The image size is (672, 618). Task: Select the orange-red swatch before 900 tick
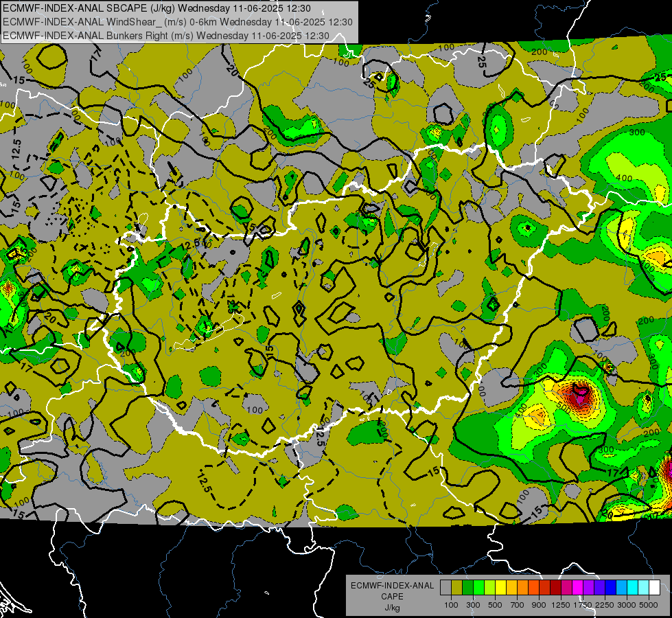tap(533, 588)
